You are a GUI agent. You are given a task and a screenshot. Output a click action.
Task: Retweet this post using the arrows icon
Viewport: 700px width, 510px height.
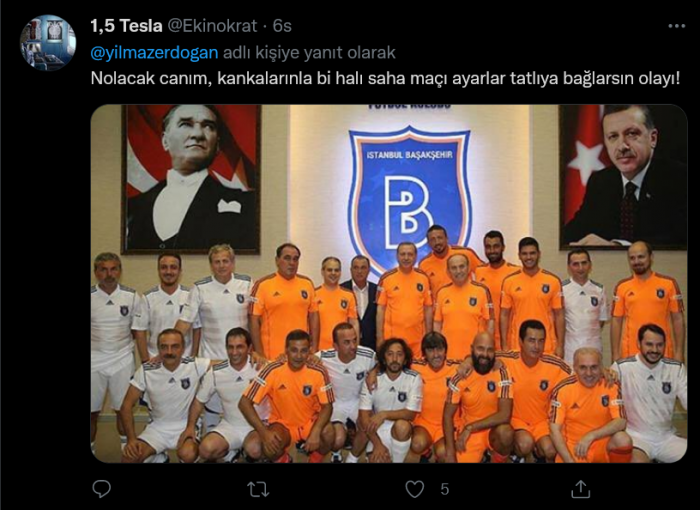[x=258, y=489]
